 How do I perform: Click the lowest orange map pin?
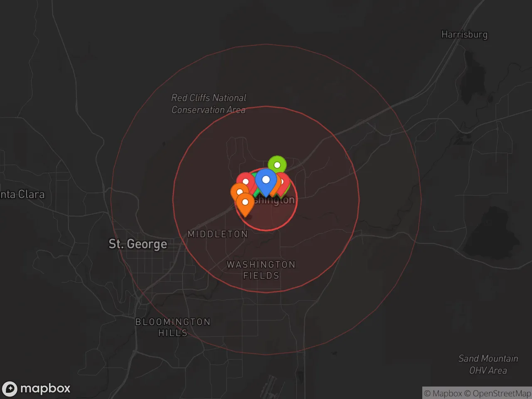click(245, 203)
